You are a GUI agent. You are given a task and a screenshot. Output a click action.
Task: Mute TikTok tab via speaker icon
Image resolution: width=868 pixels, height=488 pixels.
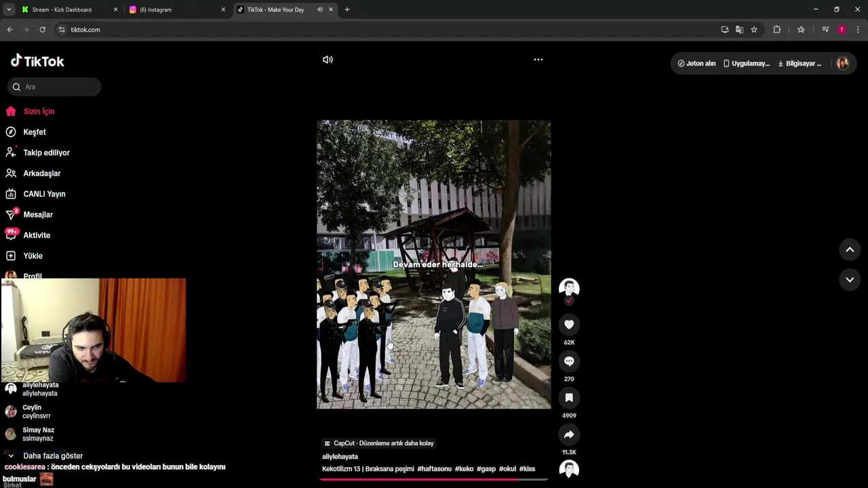(319, 9)
